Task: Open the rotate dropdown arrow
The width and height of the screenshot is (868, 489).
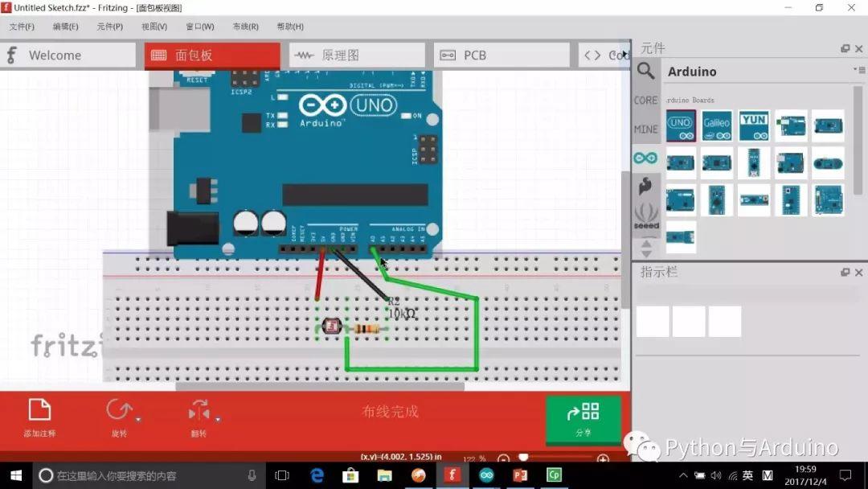Action: point(138,420)
